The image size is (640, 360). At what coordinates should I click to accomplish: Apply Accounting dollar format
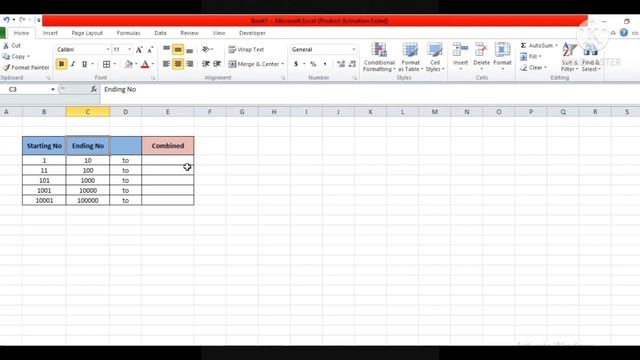pos(296,64)
